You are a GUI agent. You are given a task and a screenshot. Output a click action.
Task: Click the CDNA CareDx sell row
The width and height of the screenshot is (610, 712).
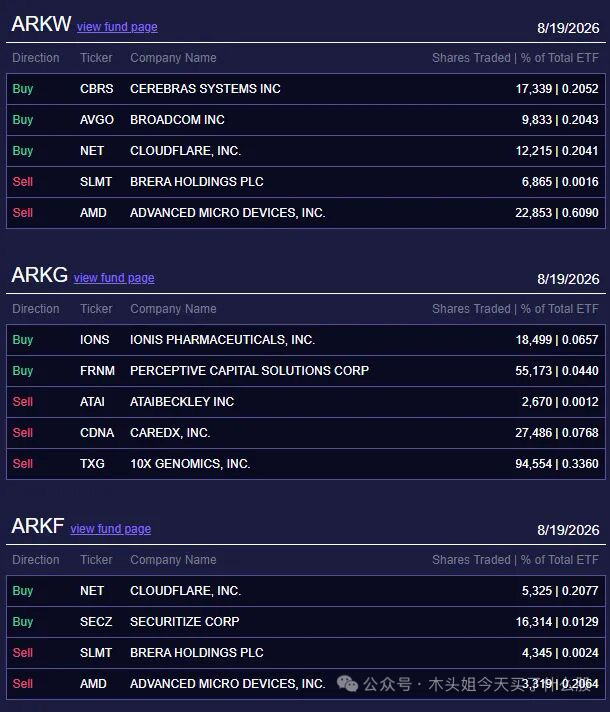coord(306,433)
